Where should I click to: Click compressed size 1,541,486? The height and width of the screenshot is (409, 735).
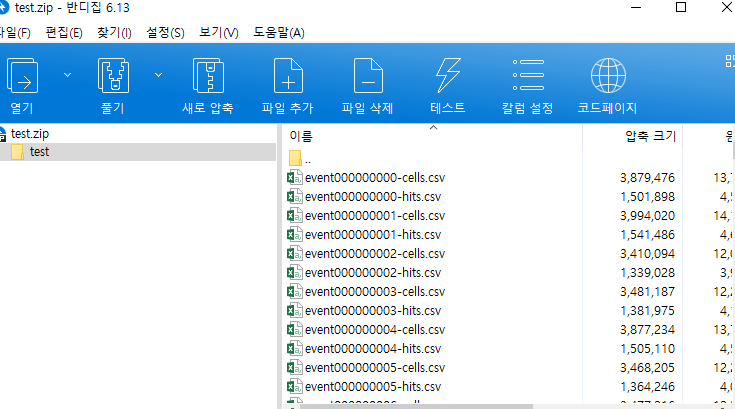pyautogui.click(x=647, y=235)
